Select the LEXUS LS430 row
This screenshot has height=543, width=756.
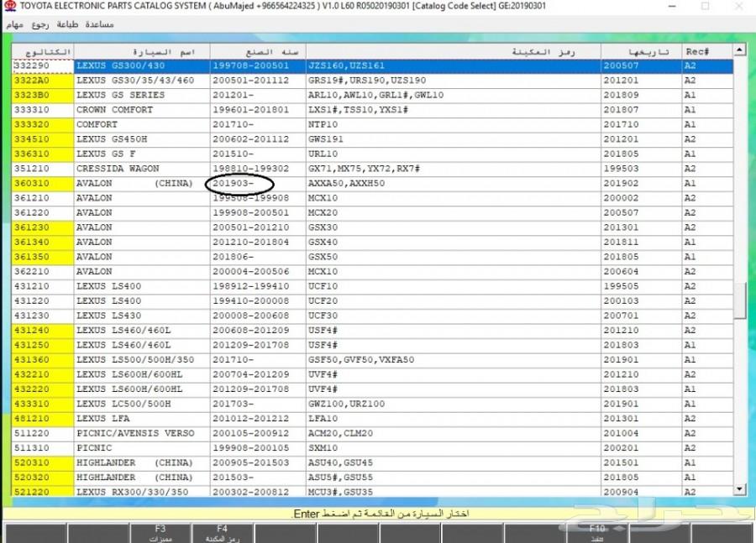372,316
